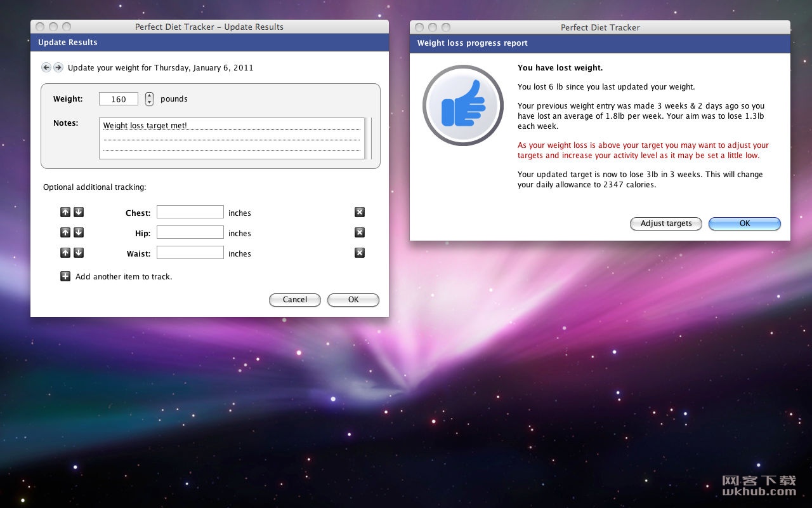Click the Notes scrollbar
The width and height of the screenshot is (812, 508).
(x=369, y=138)
